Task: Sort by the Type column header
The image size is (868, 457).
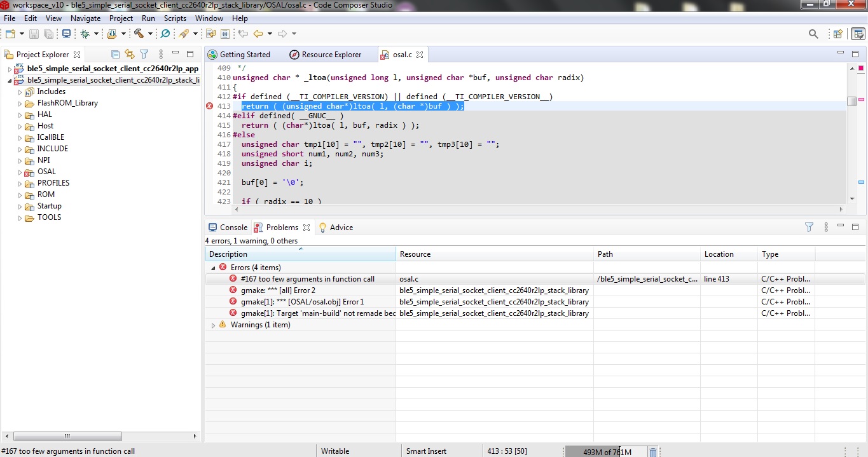Action: click(786, 254)
